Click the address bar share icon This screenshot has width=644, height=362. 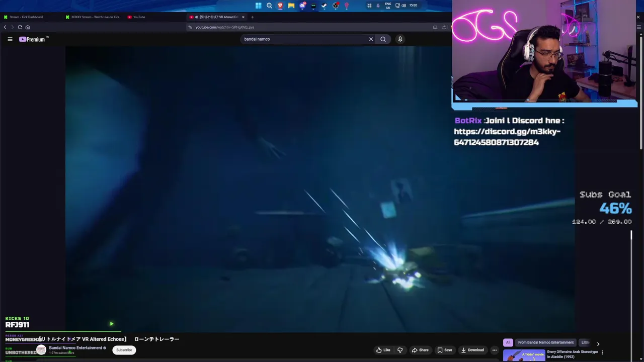pyautogui.click(x=445, y=27)
